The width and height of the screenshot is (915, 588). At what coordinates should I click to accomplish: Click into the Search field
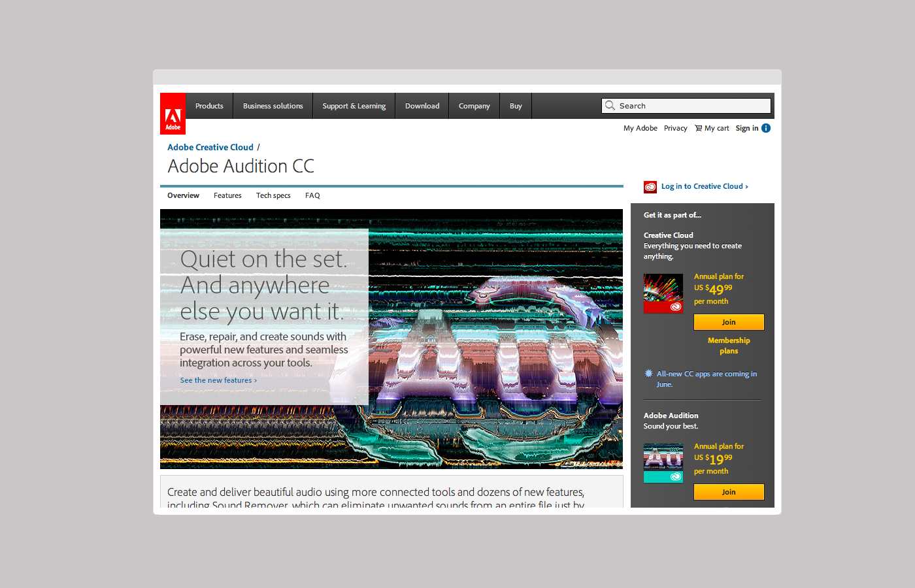[x=686, y=106]
